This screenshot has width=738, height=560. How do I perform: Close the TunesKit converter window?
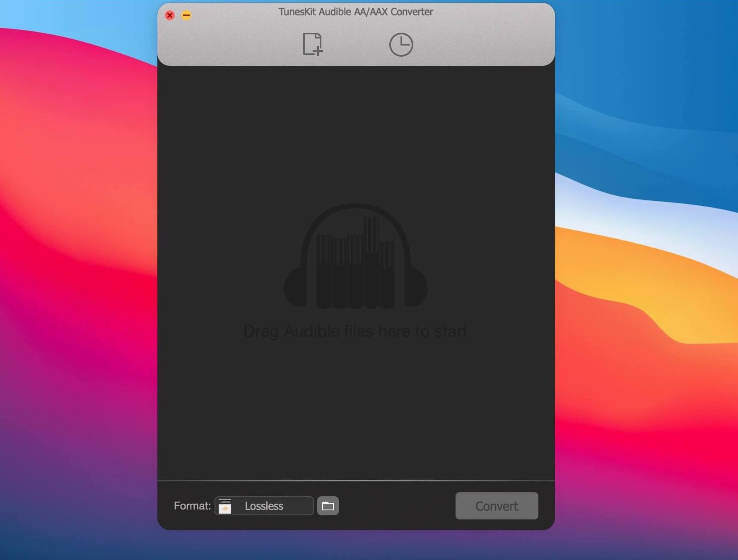[170, 15]
